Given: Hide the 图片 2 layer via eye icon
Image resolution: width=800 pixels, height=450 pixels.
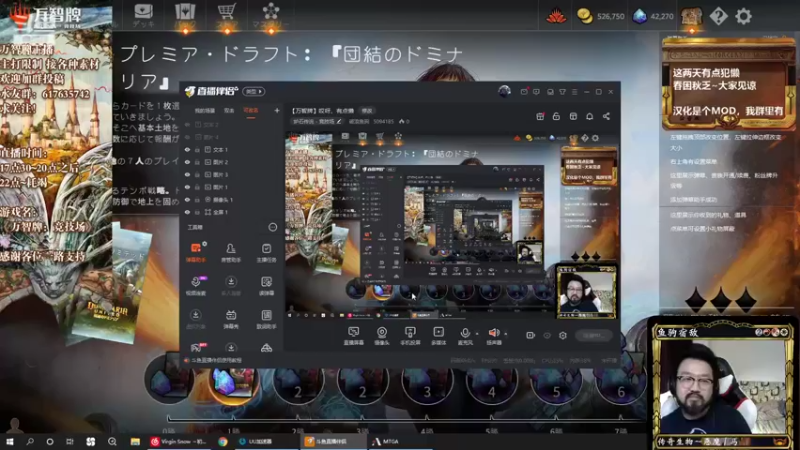Looking at the screenshot, I should click(x=187, y=162).
